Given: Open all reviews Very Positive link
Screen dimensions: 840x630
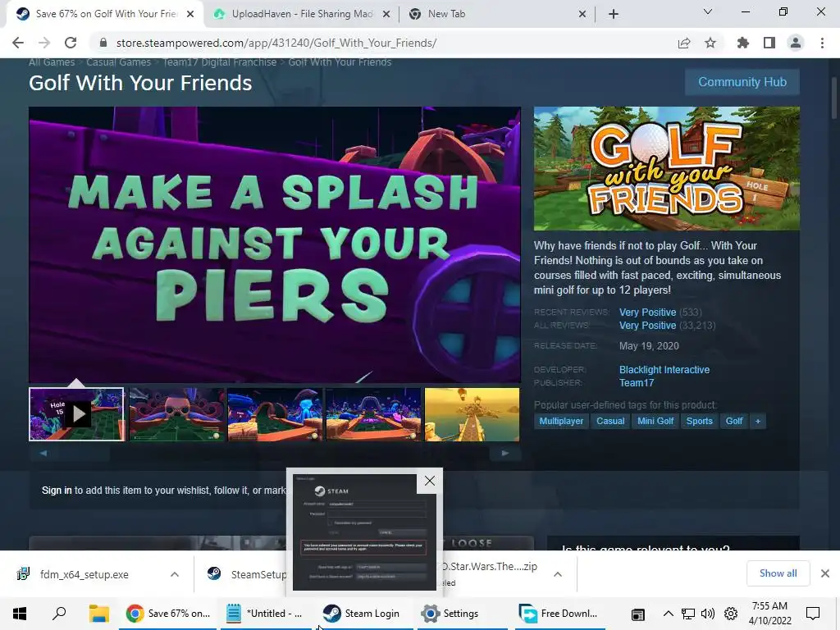Looking at the screenshot, I should pos(648,326).
